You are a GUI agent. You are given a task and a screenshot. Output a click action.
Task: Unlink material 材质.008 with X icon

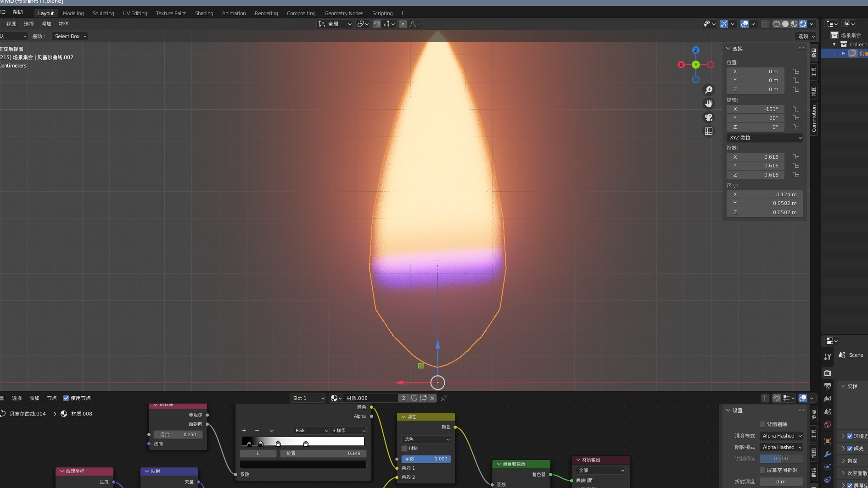tap(432, 398)
